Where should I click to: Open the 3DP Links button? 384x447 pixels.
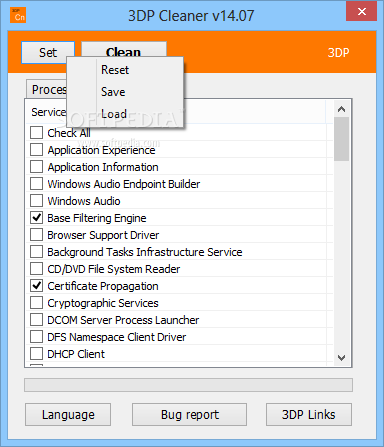click(309, 414)
